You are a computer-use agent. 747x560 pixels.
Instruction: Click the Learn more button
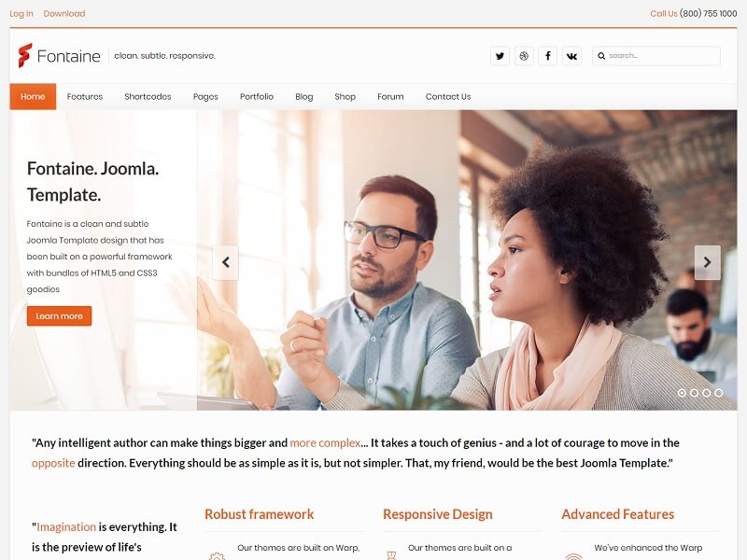coord(59,316)
